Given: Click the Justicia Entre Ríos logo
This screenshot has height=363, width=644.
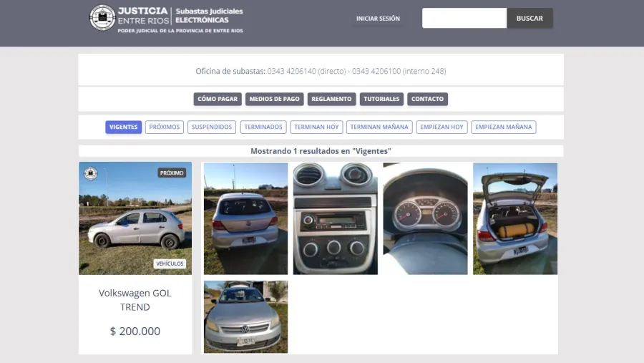Looking at the screenshot, I should tap(166, 18).
